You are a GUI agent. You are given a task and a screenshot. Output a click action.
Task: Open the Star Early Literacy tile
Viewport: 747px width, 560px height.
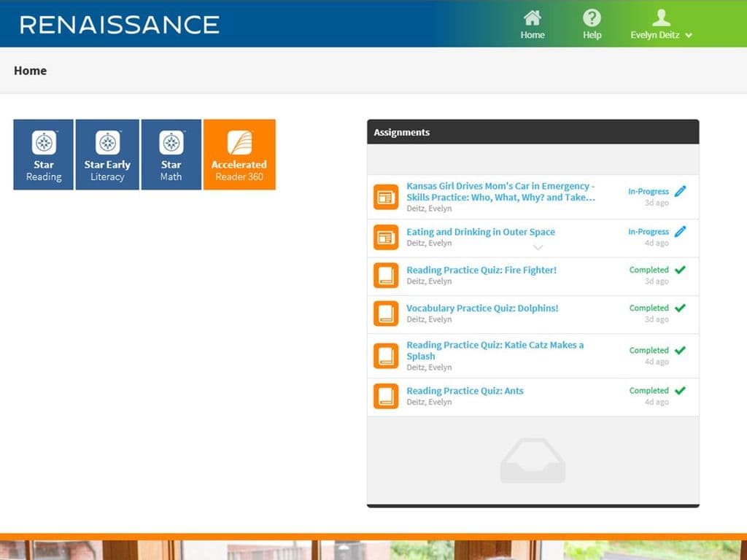pos(107,154)
